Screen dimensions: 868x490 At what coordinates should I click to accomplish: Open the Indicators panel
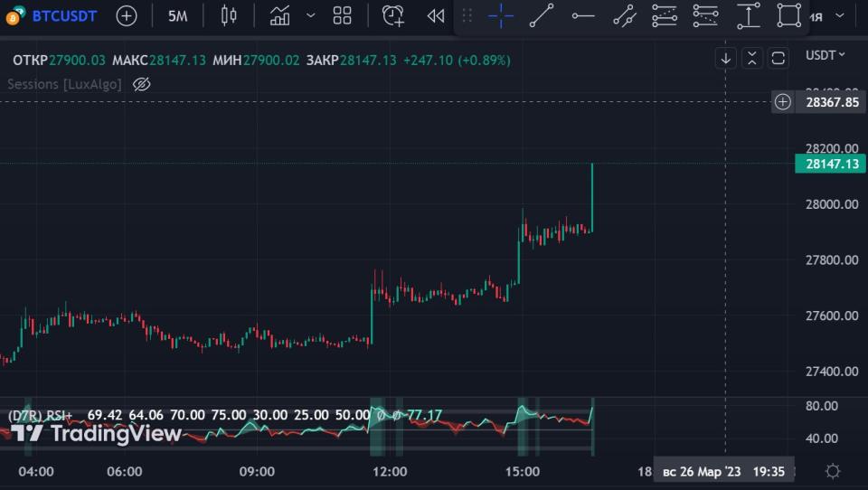point(280,15)
